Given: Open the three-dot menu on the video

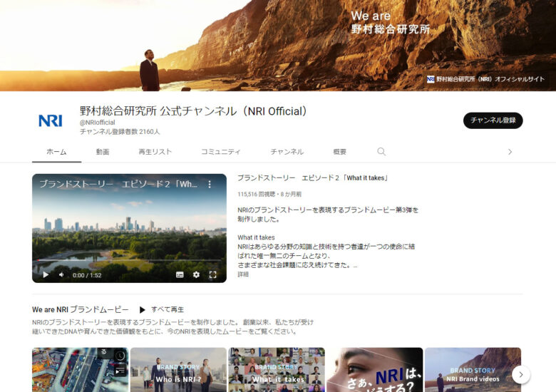Looking at the screenshot, I should pyautogui.click(x=210, y=185).
